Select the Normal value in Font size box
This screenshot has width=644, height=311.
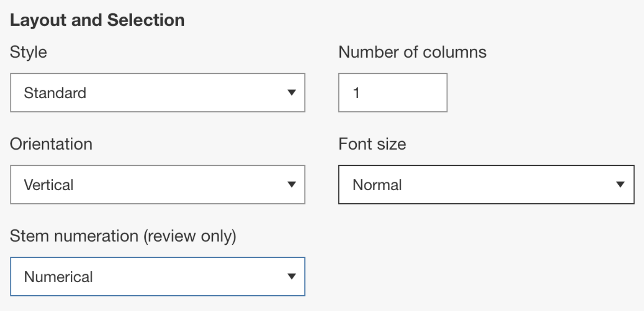pos(378,185)
